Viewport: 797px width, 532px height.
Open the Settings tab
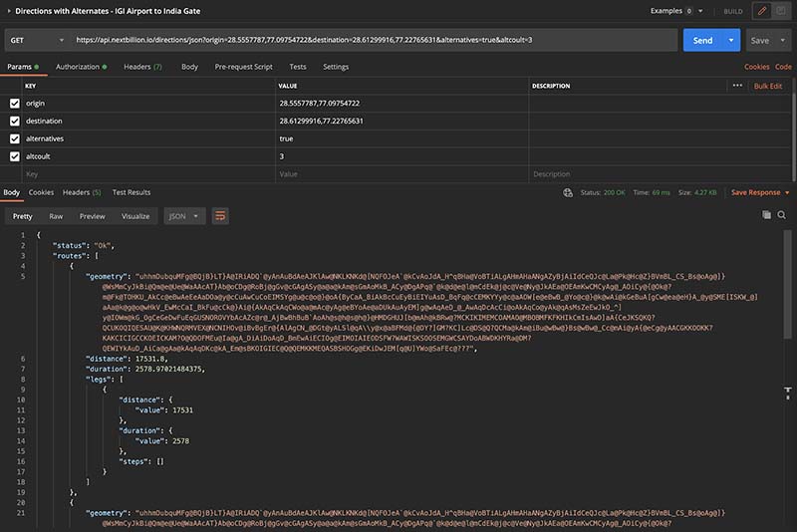[x=336, y=67]
